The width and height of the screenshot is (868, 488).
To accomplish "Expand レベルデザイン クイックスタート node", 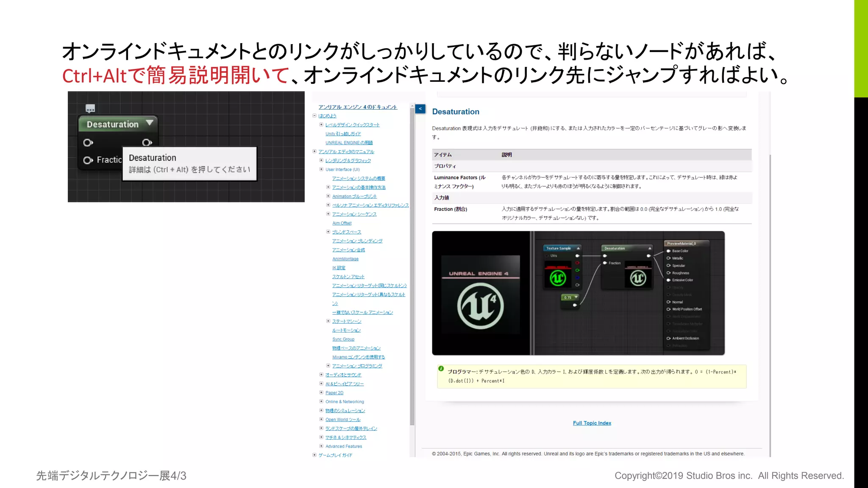I will pyautogui.click(x=321, y=125).
